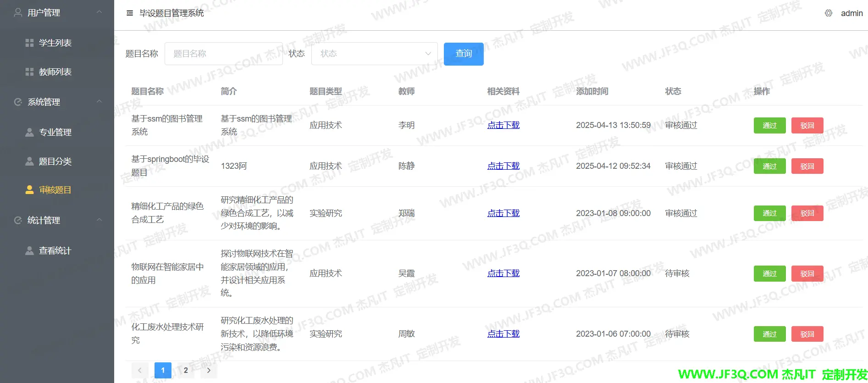Reject 物联网在智能家居中的应用 with 驳回 button
Screen dimensions: 868x383
coord(807,274)
